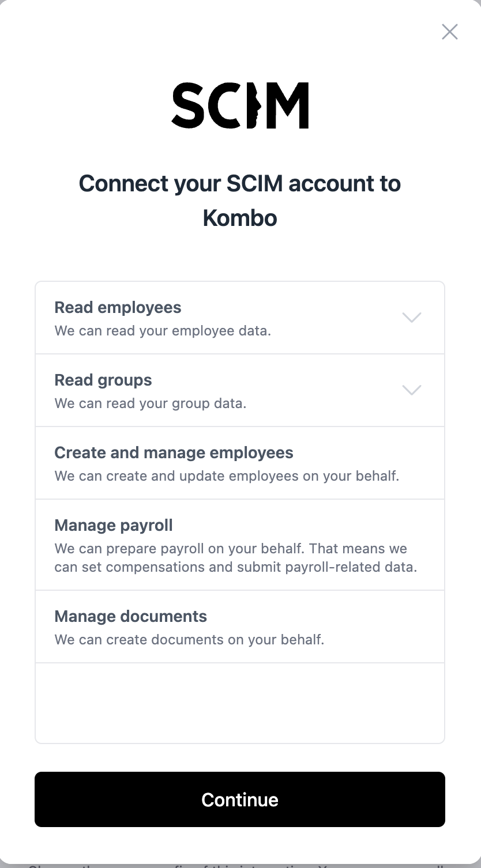The width and height of the screenshot is (481, 868).
Task: Click empty area below Manage documents row
Action: 240,703
